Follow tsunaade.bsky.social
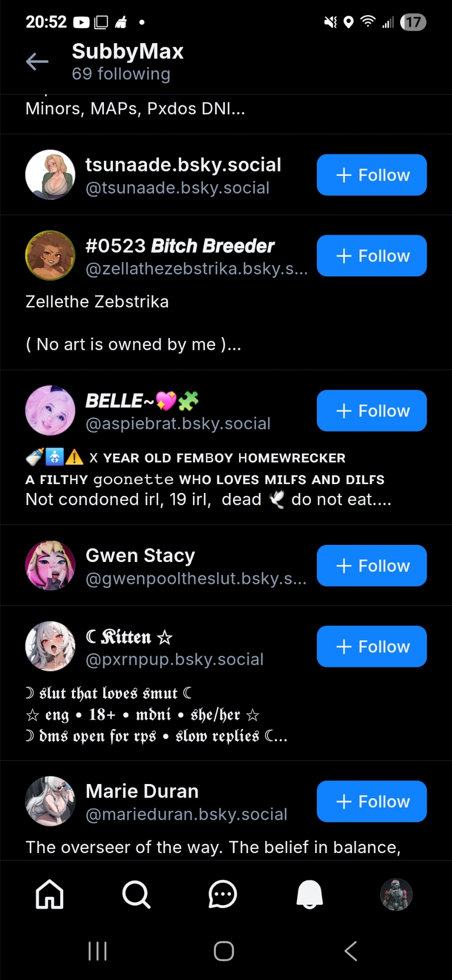Image resolution: width=452 pixels, height=980 pixels. [372, 175]
